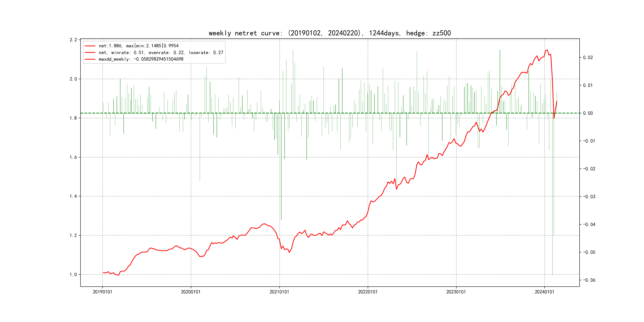This screenshot has width=644, height=322.
Task: Click the bottom of the deepest green bar in early 2024
Action: [x=552, y=274]
